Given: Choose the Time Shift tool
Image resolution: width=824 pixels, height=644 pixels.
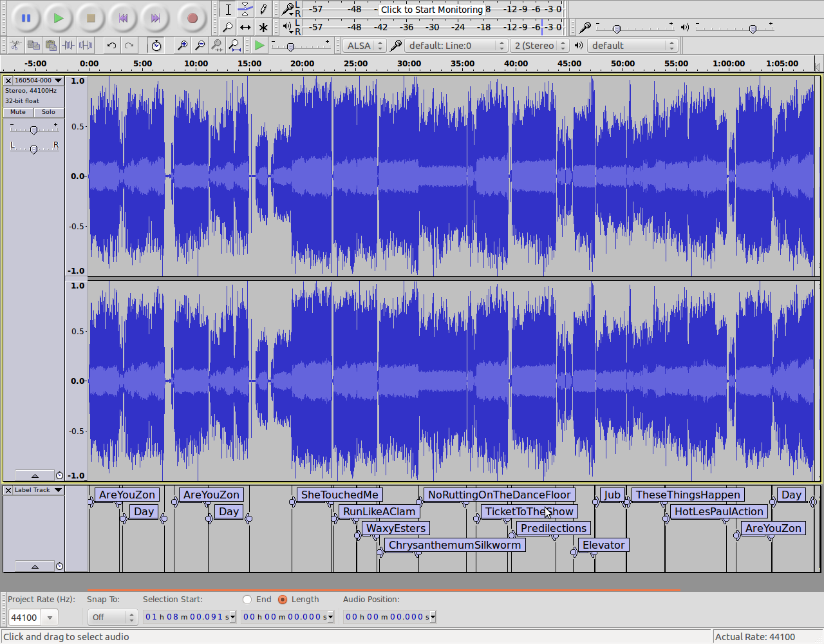Looking at the screenshot, I should (245, 27).
